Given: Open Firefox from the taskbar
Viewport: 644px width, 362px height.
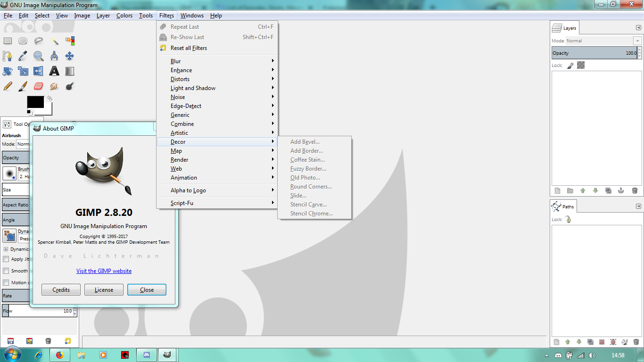Looking at the screenshot, I should tap(59, 355).
